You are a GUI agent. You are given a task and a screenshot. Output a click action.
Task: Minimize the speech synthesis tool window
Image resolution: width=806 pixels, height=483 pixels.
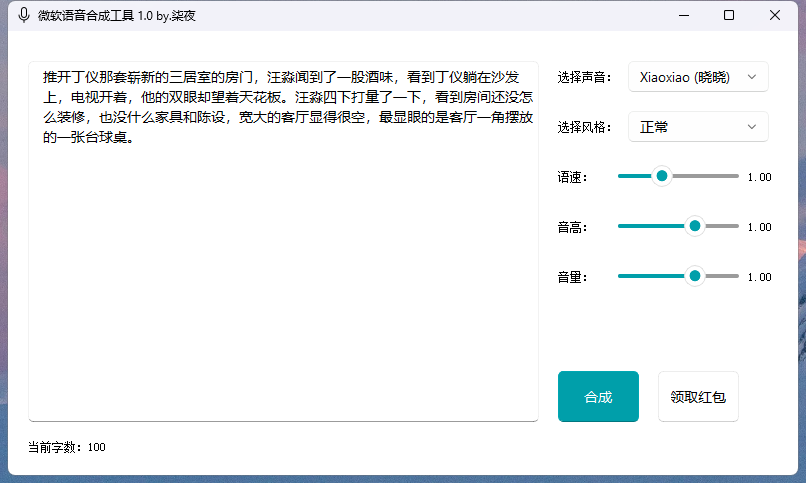pos(684,15)
